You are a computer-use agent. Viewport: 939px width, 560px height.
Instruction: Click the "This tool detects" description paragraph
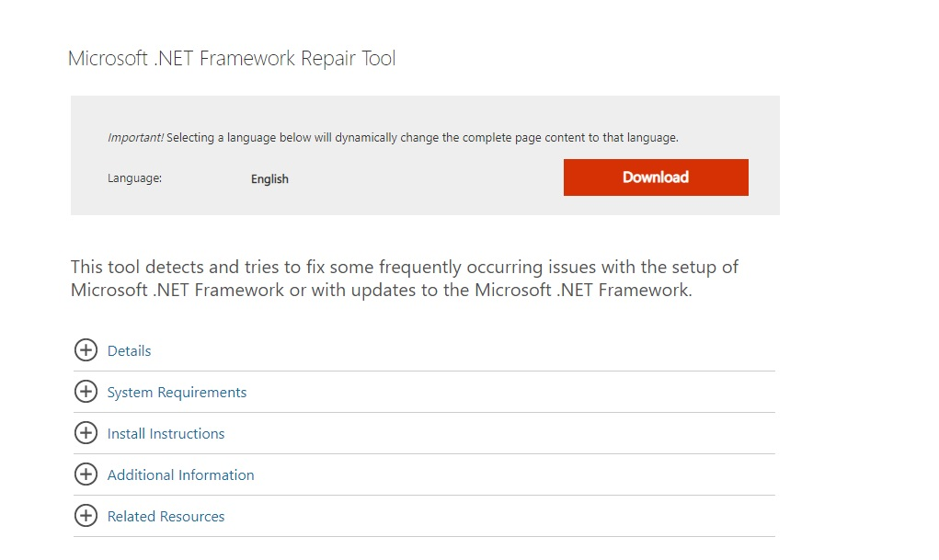[x=405, y=279]
